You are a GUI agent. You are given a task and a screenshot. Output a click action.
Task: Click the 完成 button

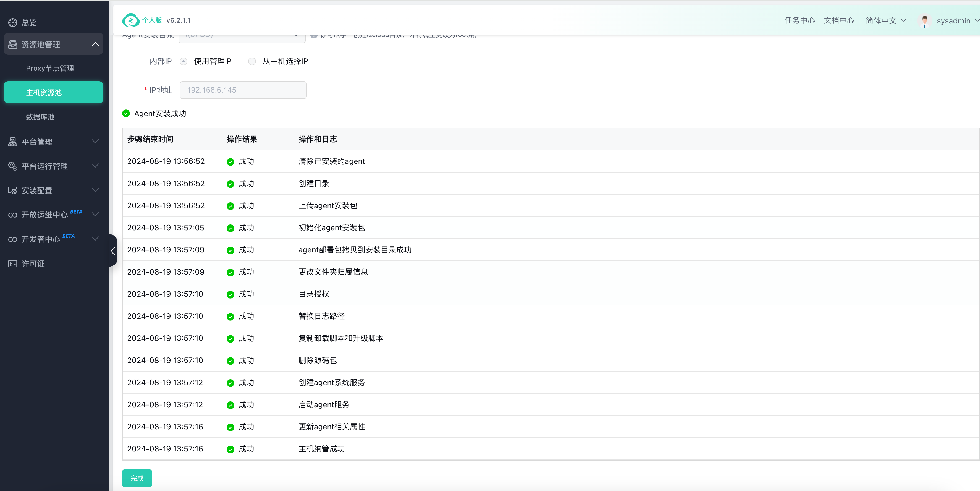pyautogui.click(x=137, y=478)
